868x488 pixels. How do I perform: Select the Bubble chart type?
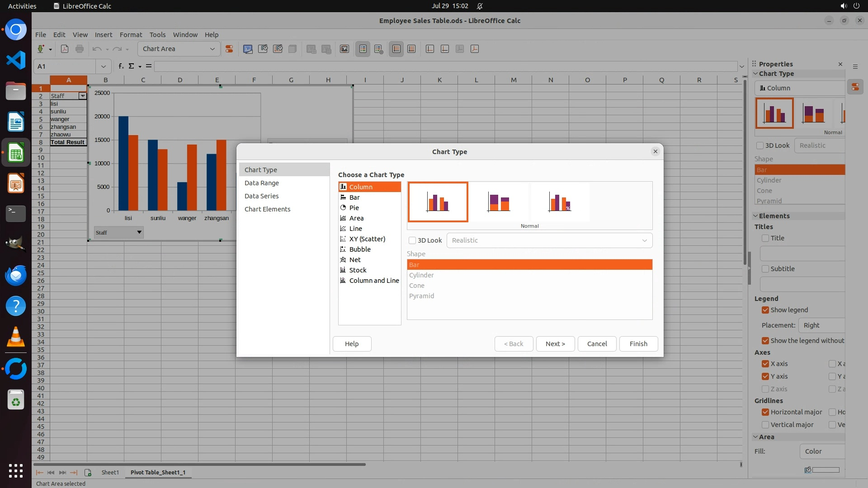click(359, 249)
